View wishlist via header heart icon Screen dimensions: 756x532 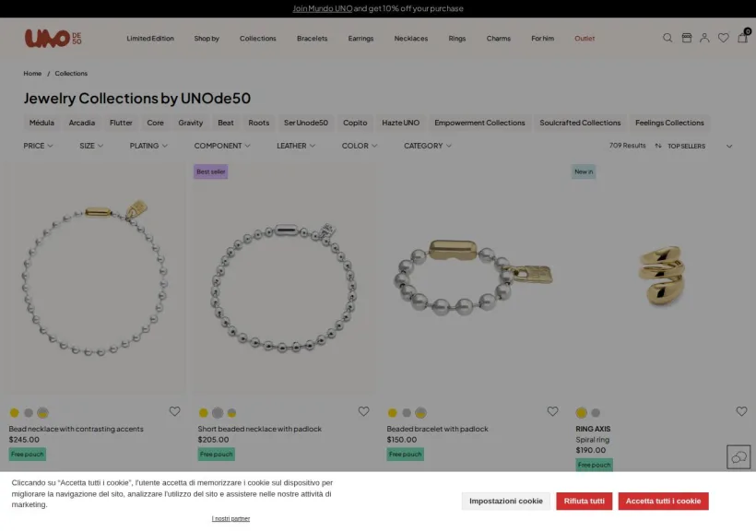click(x=723, y=38)
